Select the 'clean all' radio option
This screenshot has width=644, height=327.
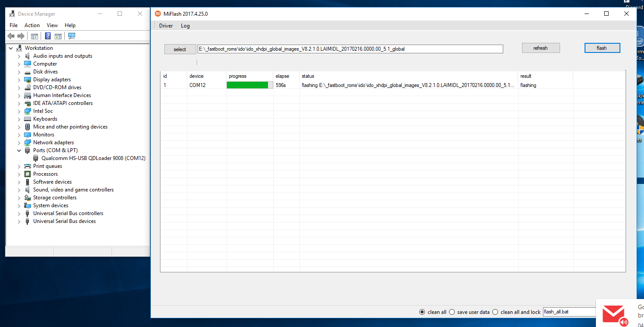pos(422,312)
